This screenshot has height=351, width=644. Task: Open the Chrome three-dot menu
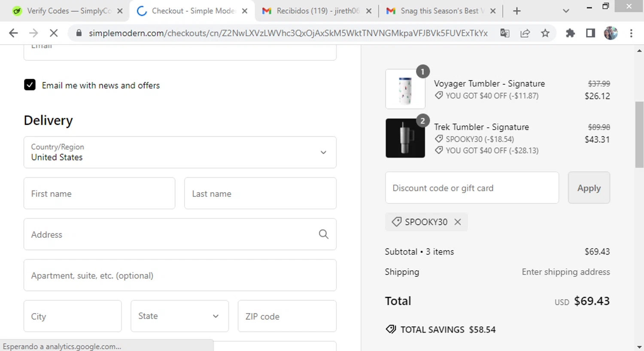[x=631, y=33]
